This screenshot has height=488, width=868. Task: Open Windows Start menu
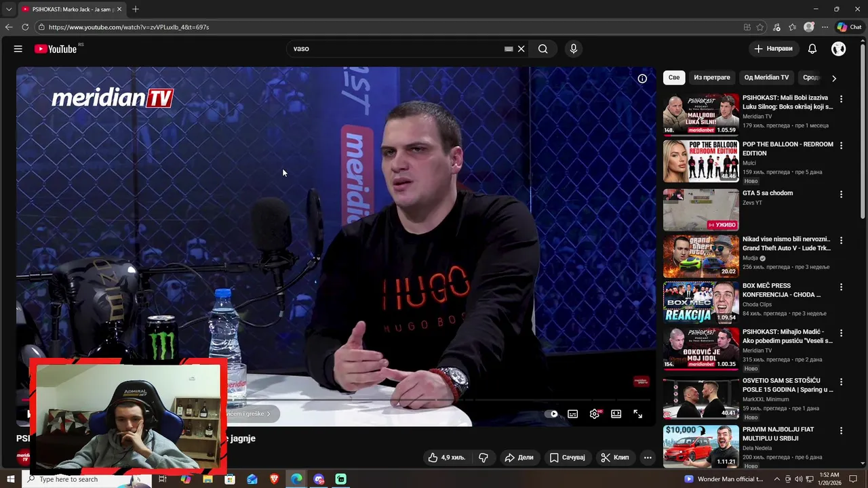pyautogui.click(x=10, y=479)
